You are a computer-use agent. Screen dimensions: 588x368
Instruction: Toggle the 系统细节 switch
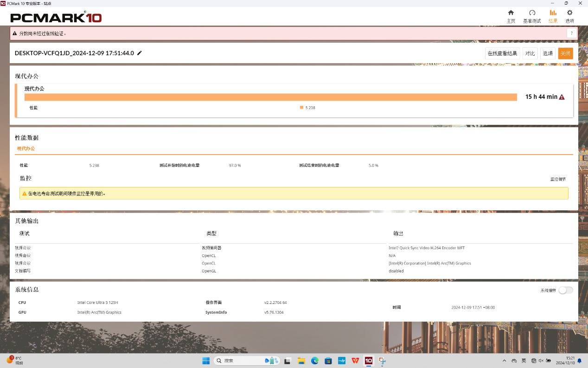pos(565,290)
